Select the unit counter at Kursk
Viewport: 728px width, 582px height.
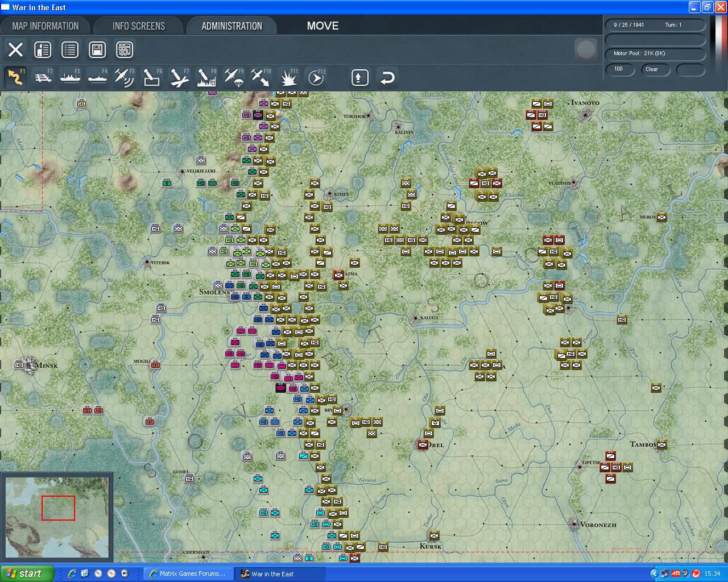[434, 535]
